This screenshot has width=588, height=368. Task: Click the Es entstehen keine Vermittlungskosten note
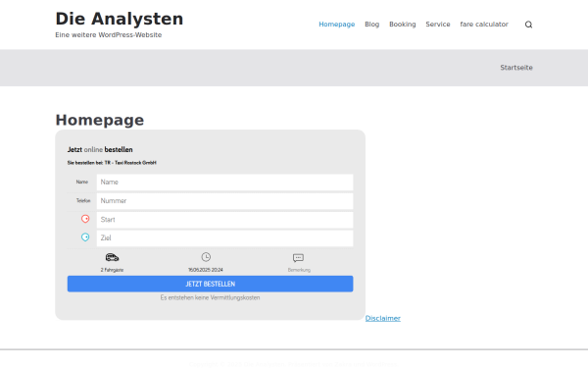click(x=210, y=297)
